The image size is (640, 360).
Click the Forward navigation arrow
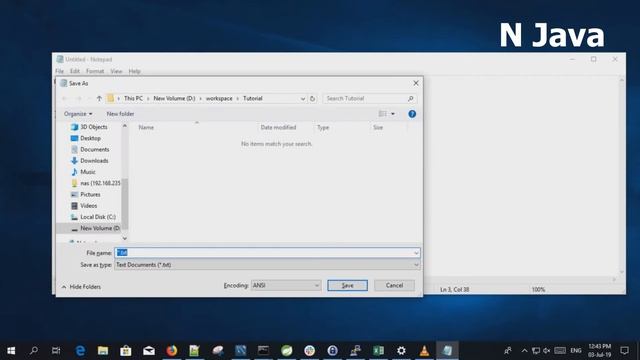click(78, 98)
